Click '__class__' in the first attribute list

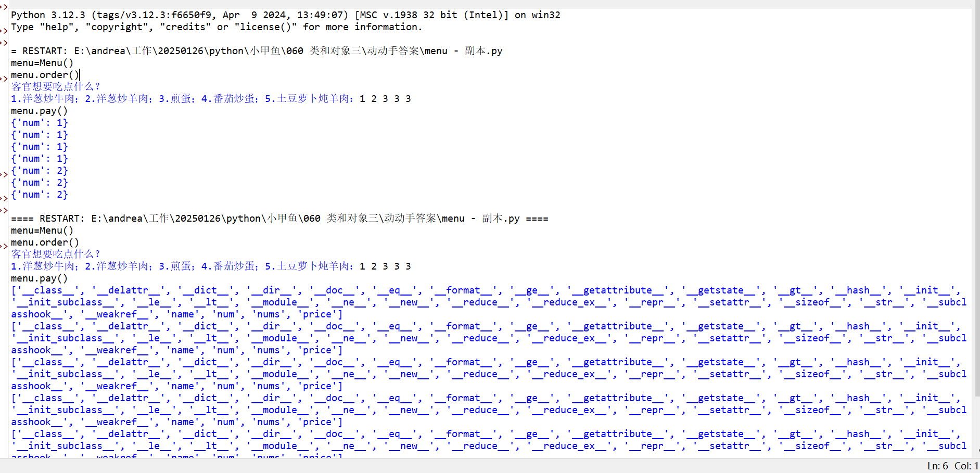[48, 290]
